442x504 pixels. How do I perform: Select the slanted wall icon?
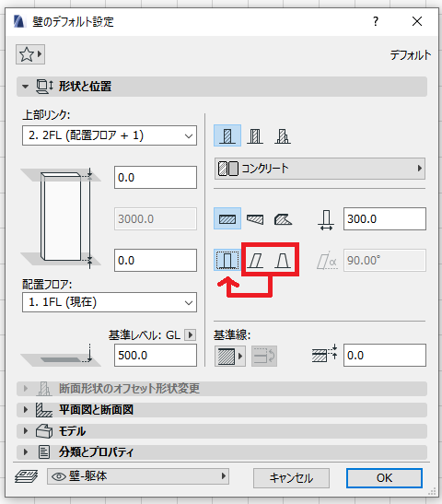(x=255, y=260)
